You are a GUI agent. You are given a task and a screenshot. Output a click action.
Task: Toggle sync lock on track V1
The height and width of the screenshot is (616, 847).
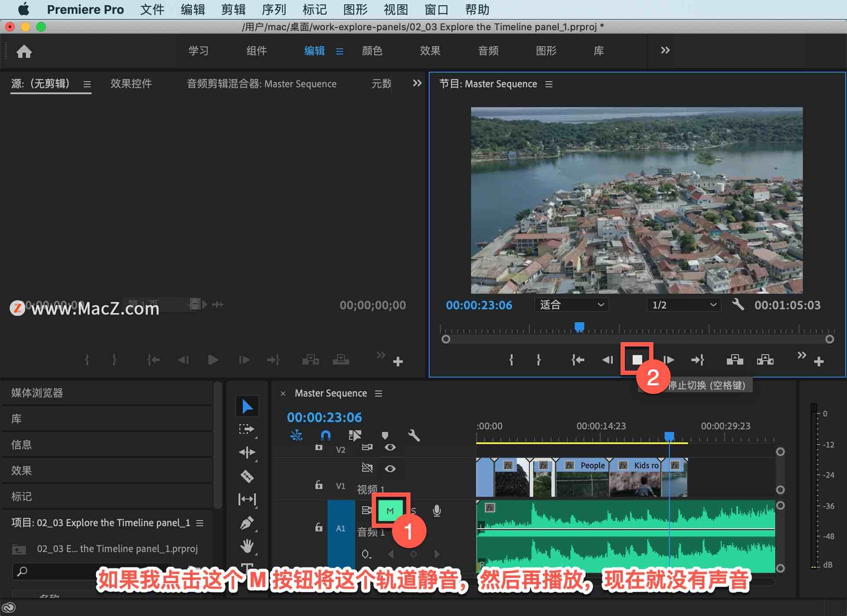[367, 467]
